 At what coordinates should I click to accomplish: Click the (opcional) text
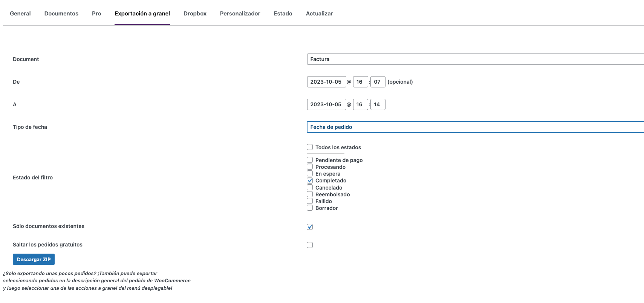400,82
